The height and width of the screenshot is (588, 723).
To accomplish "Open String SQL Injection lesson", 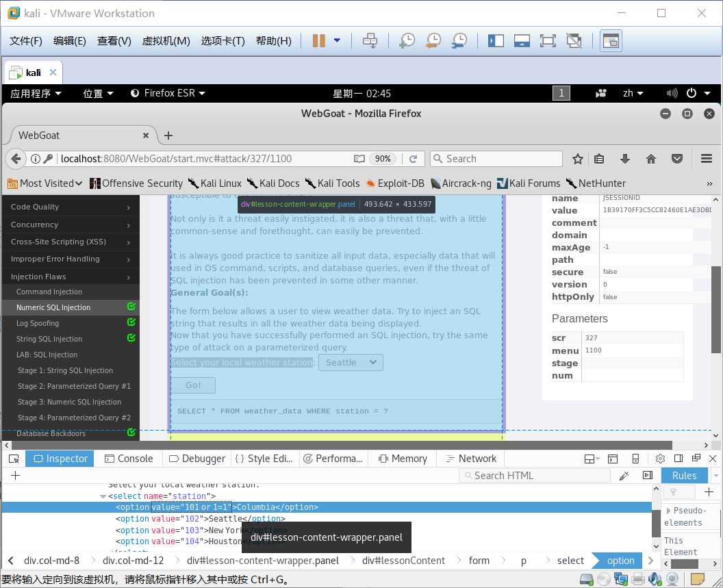I will click(x=49, y=339).
